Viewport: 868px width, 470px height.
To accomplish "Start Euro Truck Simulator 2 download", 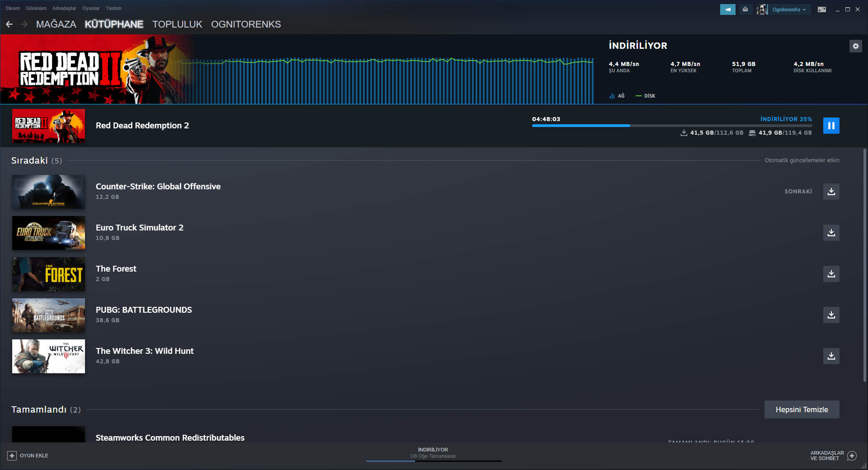I will coord(831,233).
